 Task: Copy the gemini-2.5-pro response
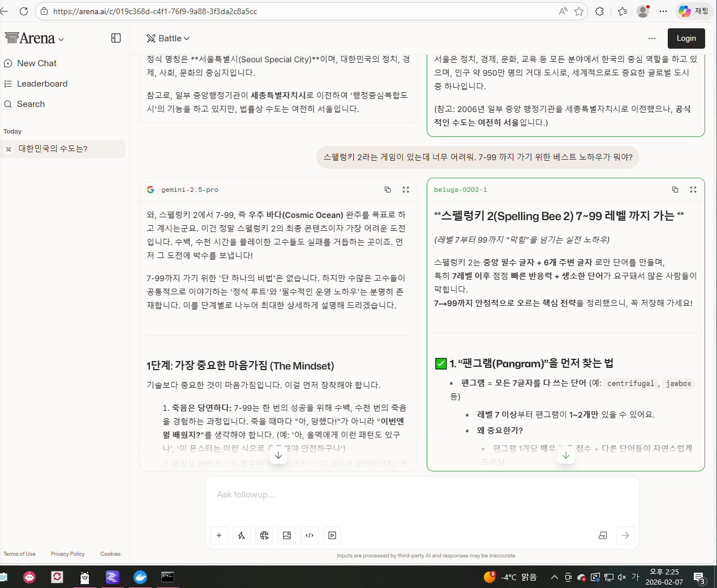[x=388, y=190]
